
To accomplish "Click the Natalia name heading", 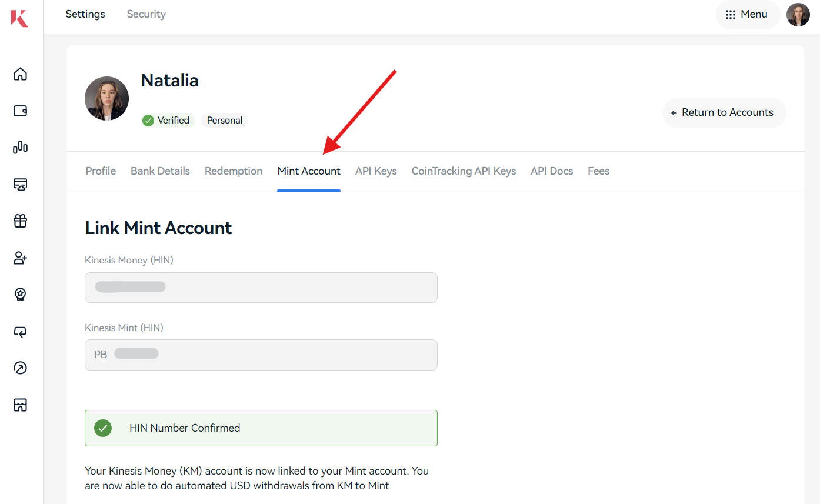I will point(170,81).
